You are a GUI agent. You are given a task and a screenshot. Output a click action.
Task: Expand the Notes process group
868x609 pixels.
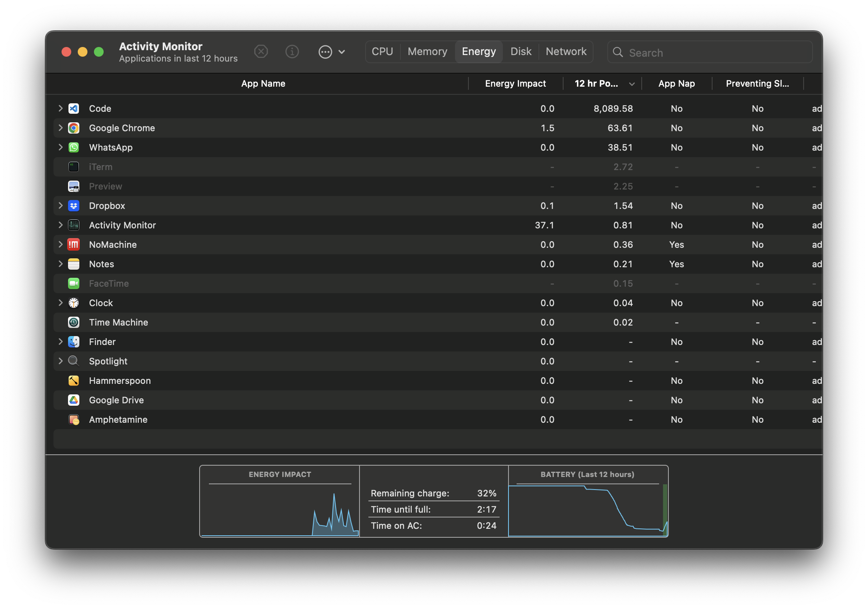(x=60, y=264)
